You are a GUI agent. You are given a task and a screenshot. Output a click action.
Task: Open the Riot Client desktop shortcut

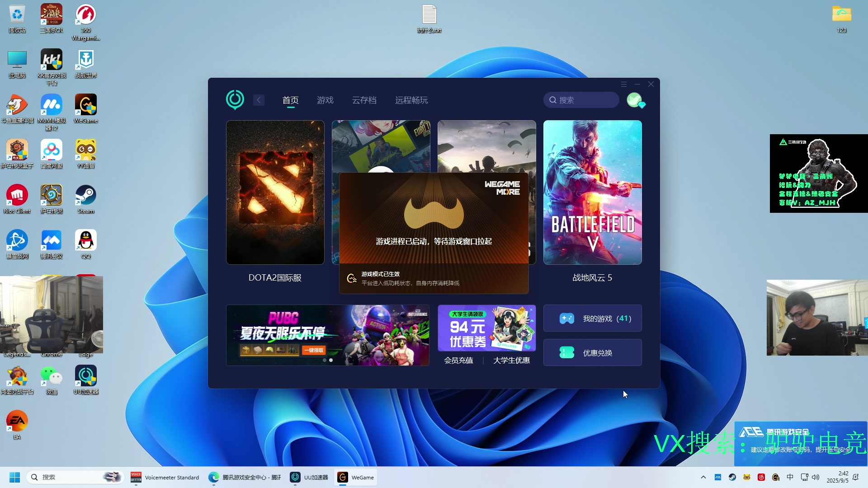tap(17, 199)
